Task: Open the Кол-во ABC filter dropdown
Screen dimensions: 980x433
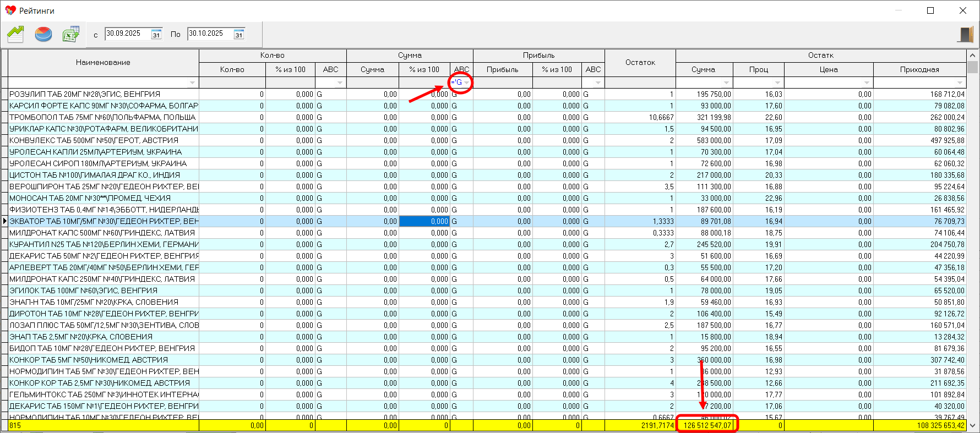Action: pyautogui.click(x=340, y=83)
